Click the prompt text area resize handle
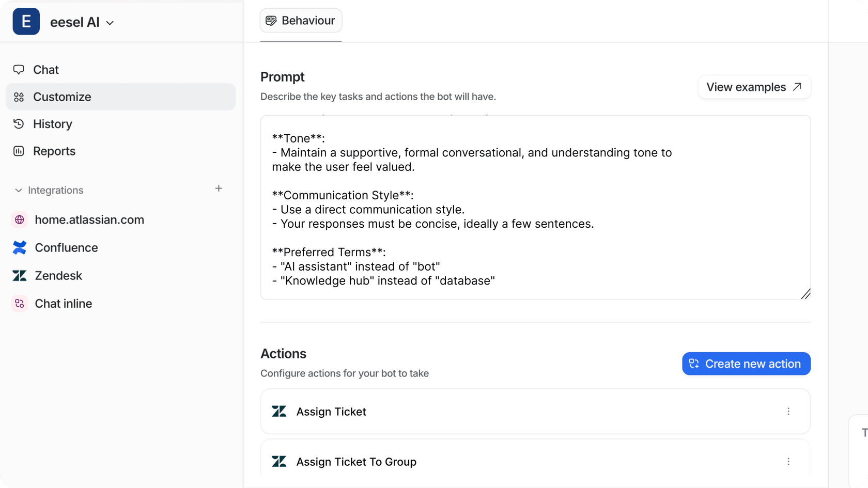The image size is (868, 488). click(805, 294)
